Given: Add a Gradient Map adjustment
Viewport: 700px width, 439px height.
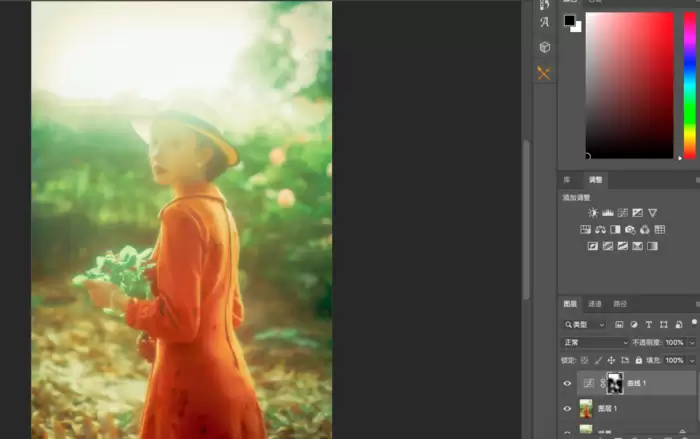Looking at the screenshot, I should (652, 246).
